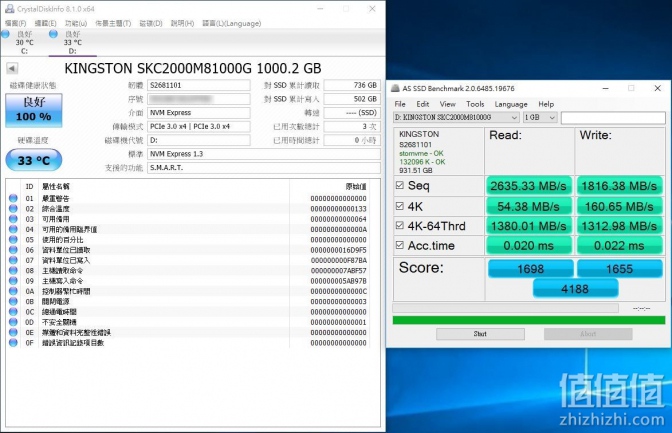
Task: Click the status dot for attribute 07
Action: click(x=13, y=260)
